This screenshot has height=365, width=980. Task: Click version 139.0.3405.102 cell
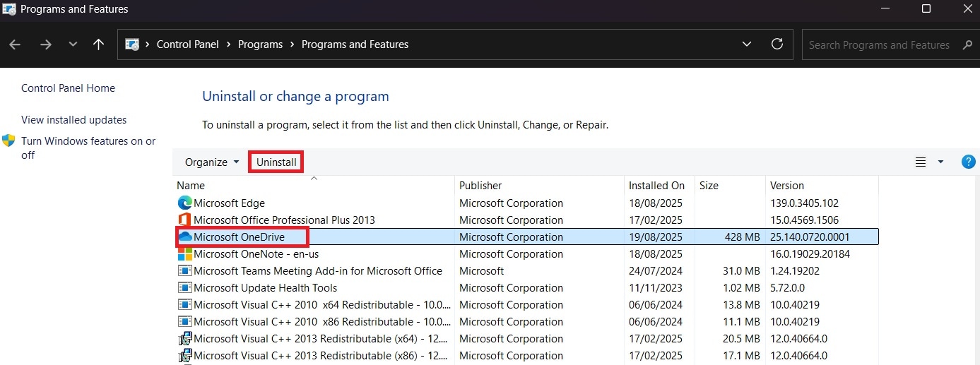(x=804, y=203)
